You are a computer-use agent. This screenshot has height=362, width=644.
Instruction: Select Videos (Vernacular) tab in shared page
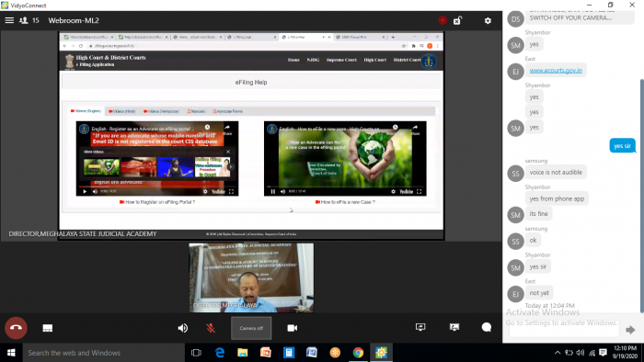[x=161, y=111]
